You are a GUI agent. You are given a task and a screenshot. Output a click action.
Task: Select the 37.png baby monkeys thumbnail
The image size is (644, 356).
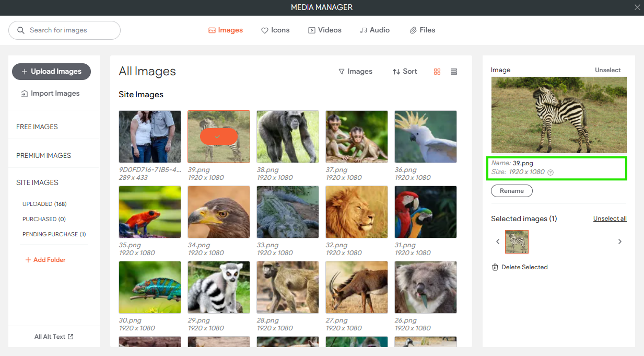(357, 136)
